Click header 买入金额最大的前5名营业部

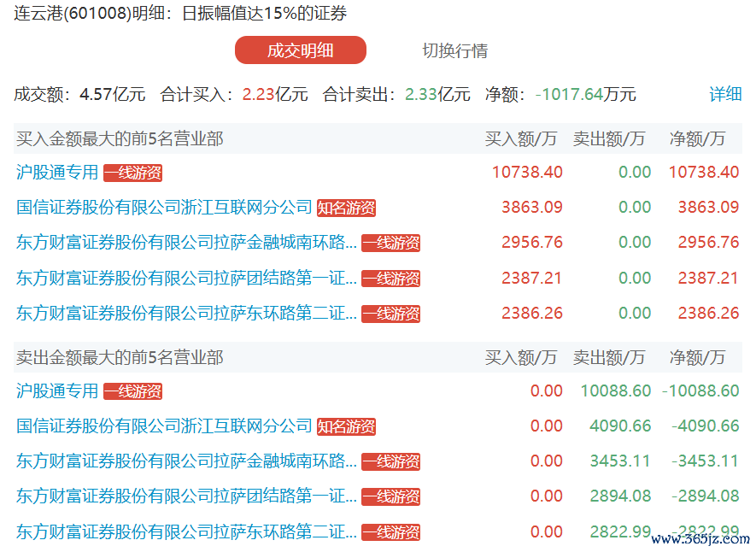120,138
